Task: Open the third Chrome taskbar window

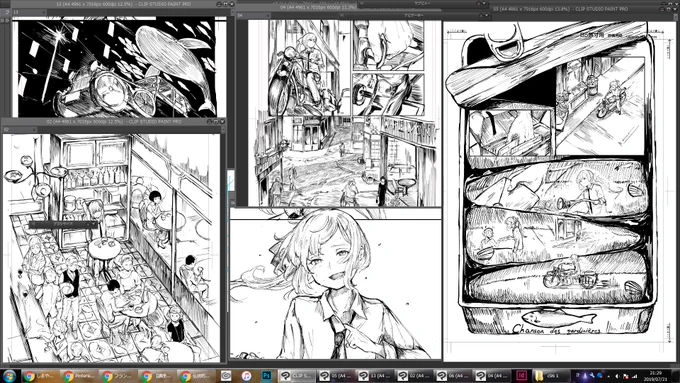Action: (117, 376)
